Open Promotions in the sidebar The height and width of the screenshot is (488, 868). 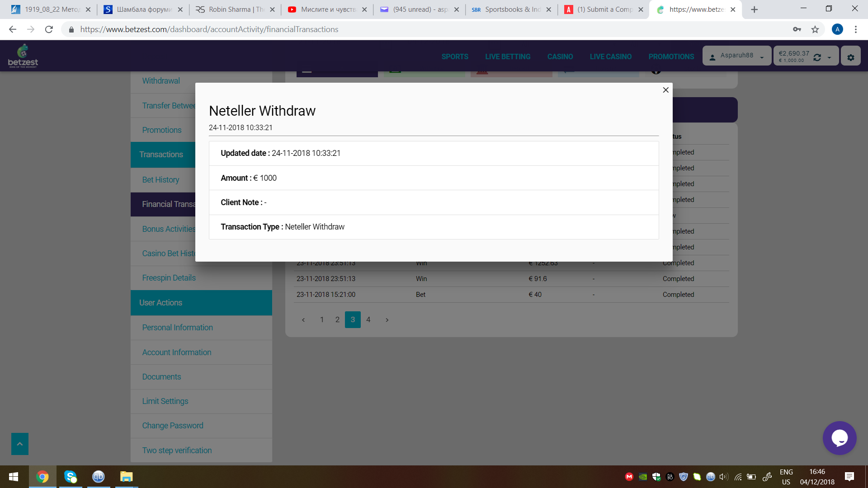click(162, 130)
